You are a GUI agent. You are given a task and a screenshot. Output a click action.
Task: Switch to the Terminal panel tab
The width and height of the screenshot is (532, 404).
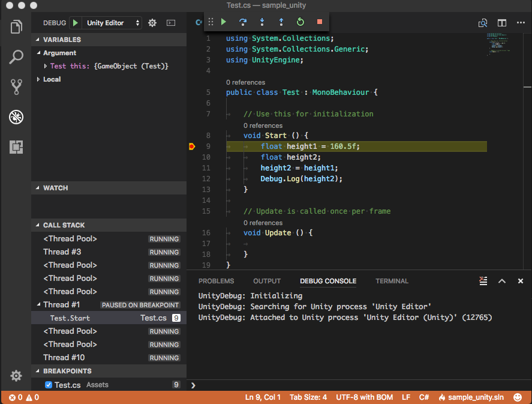click(x=392, y=281)
